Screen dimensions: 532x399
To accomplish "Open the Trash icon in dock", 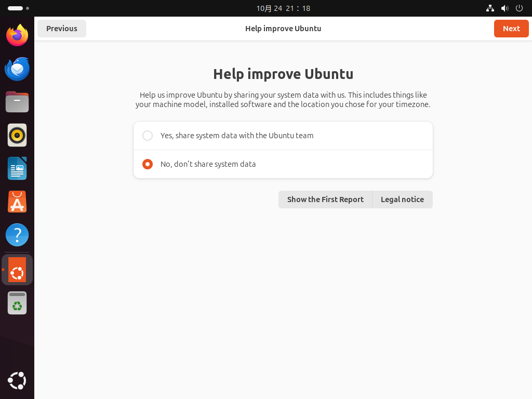I will coord(17,303).
